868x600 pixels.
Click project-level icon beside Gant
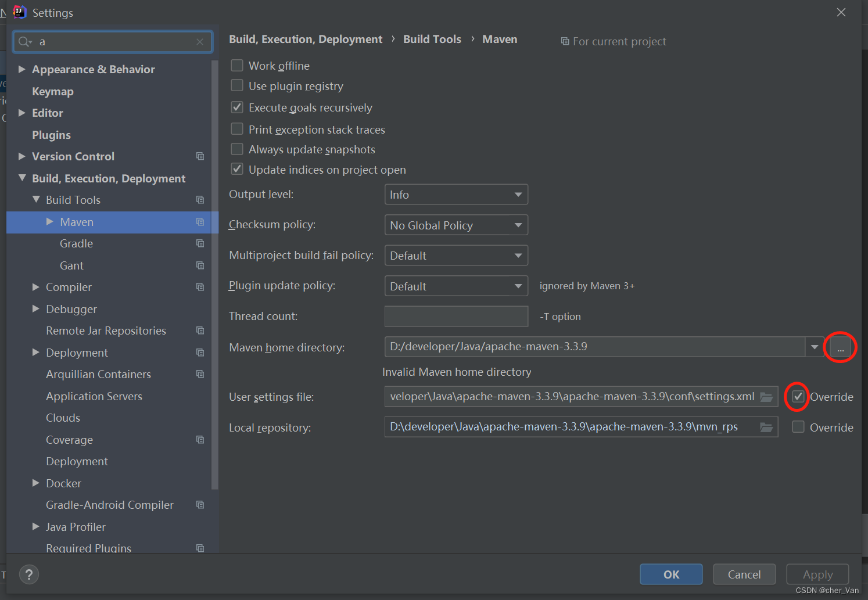click(200, 265)
